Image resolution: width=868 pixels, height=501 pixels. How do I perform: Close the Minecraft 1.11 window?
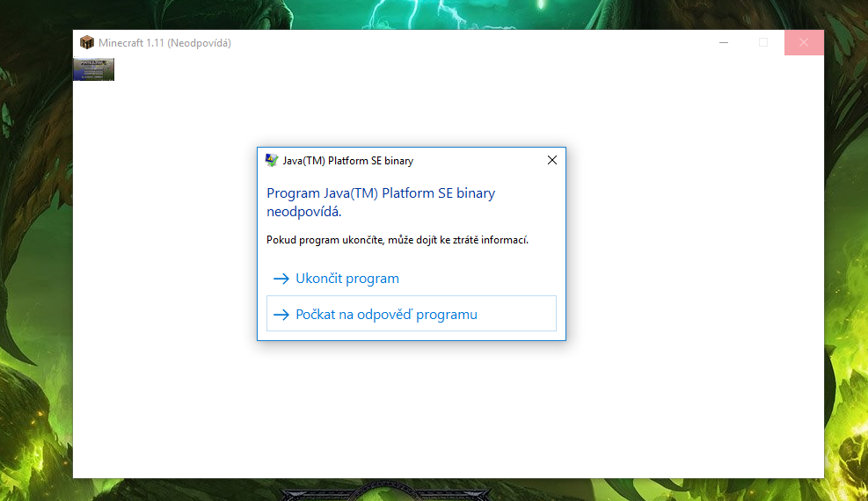pyautogui.click(x=804, y=42)
